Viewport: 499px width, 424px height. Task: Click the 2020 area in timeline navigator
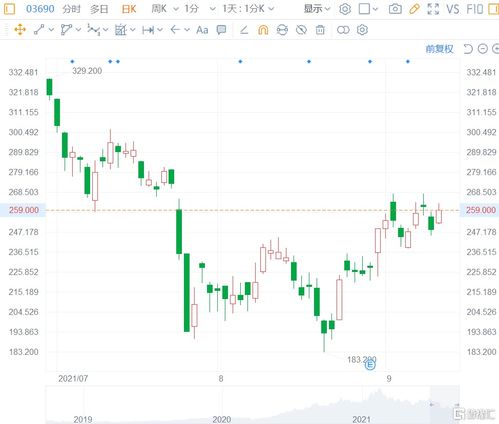pos(222,419)
